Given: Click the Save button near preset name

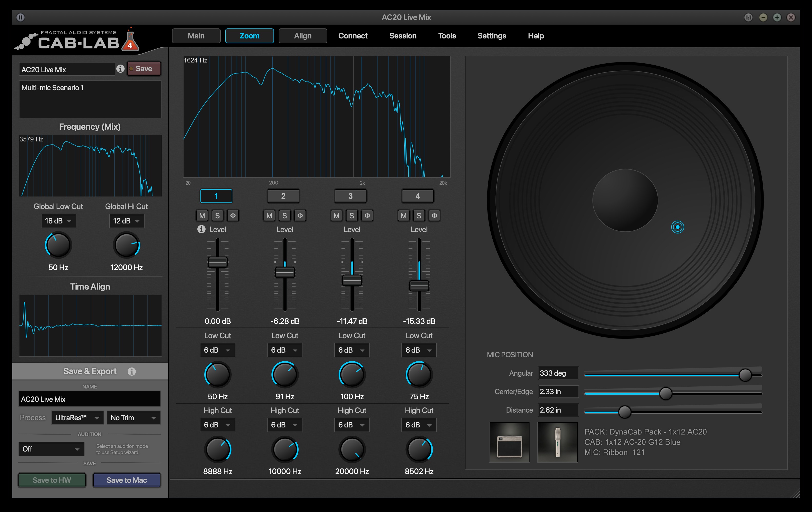Looking at the screenshot, I should click(x=144, y=69).
